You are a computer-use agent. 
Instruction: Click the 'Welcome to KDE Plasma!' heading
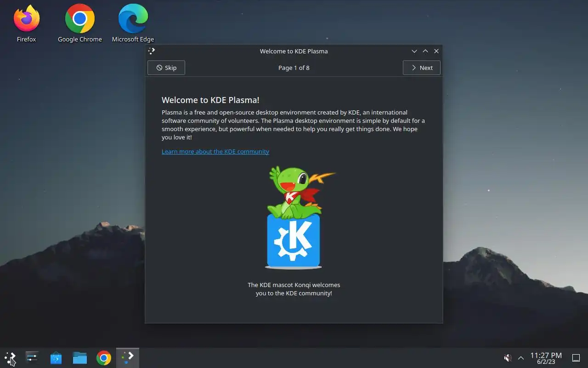tap(210, 100)
